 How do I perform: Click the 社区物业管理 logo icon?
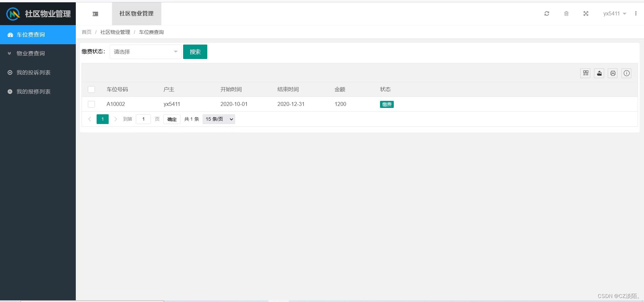pos(13,14)
